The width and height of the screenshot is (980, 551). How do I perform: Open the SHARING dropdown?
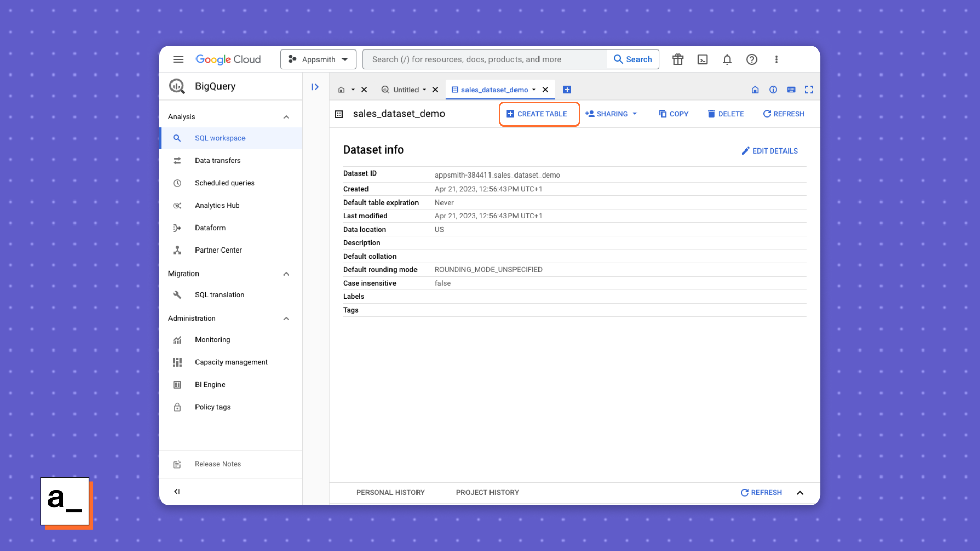611,114
